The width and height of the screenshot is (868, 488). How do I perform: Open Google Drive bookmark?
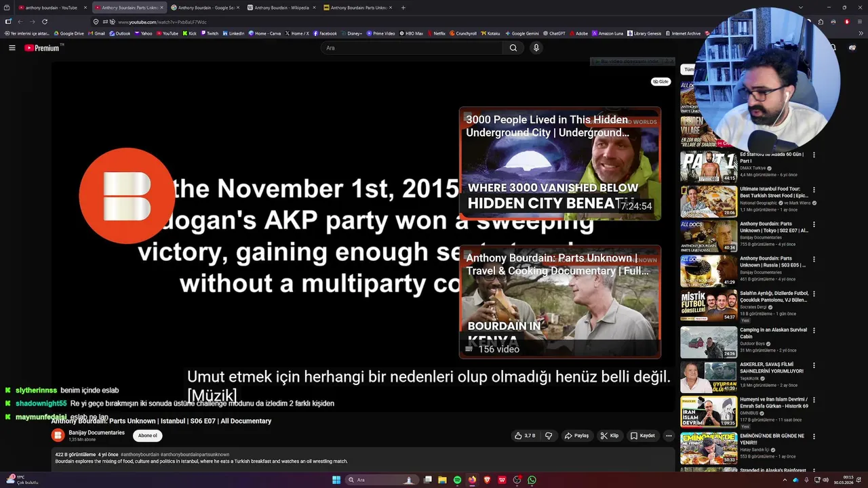[x=68, y=33]
